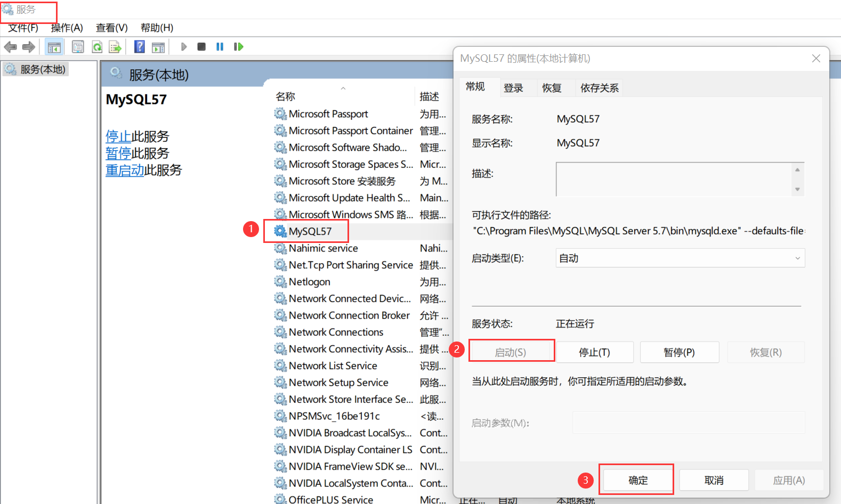Click gear icon beside Nahimic service
841x504 pixels.
tap(280, 248)
